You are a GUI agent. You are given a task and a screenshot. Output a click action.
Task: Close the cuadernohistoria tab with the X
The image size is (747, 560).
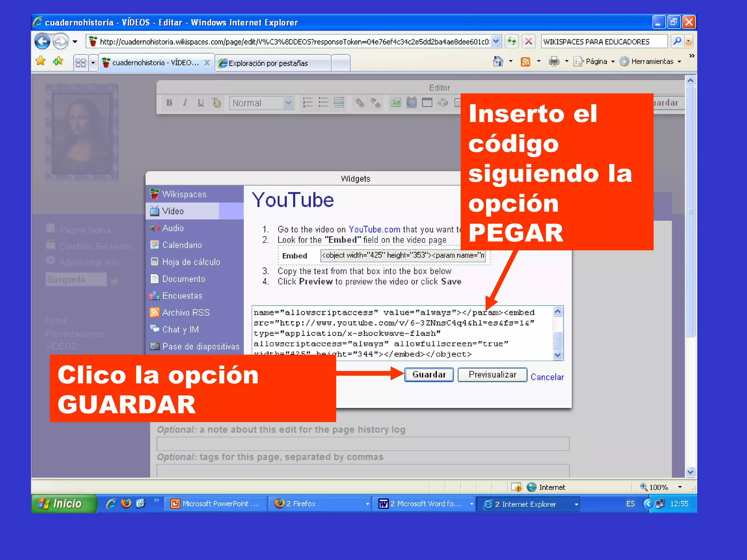(207, 62)
